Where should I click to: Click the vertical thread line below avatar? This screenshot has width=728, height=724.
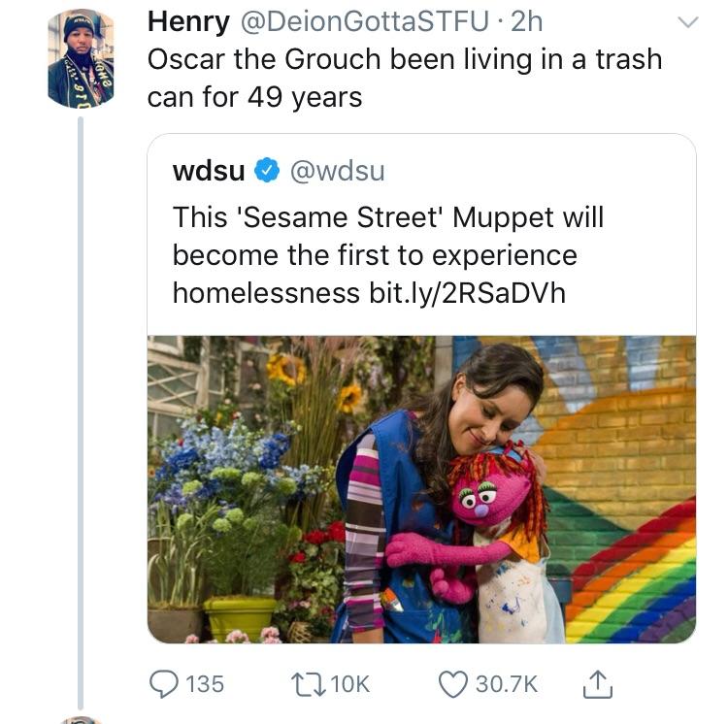click(x=82, y=388)
